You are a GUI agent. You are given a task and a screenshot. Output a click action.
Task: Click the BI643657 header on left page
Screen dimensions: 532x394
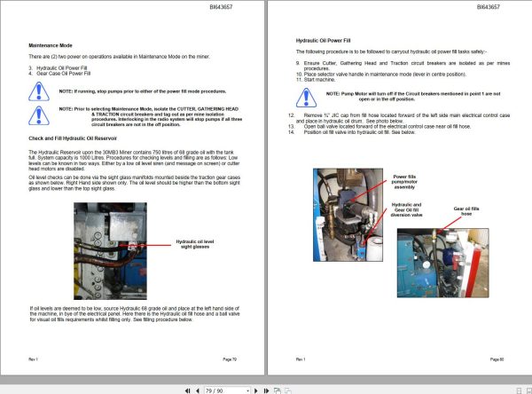pyautogui.click(x=221, y=7)
